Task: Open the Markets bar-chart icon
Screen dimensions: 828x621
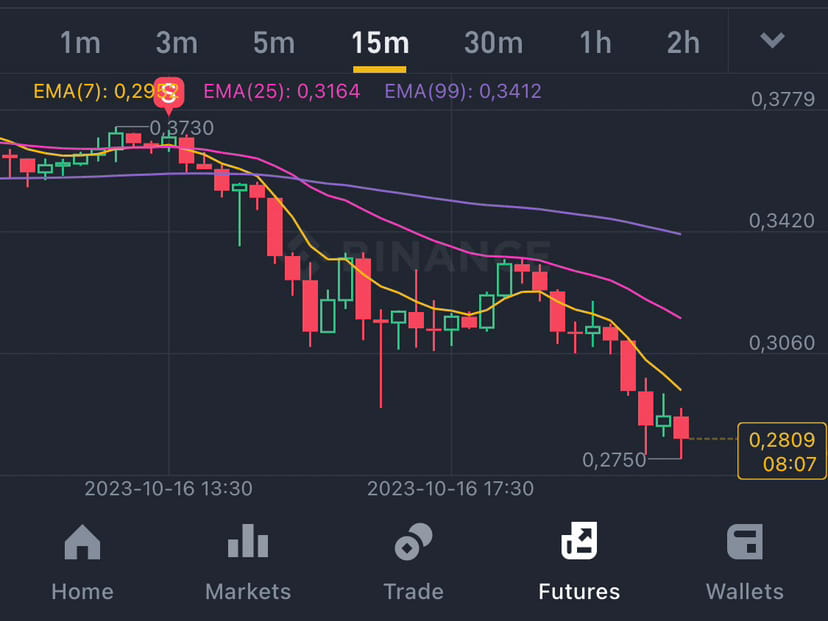Action: click(x=248, y=541)
